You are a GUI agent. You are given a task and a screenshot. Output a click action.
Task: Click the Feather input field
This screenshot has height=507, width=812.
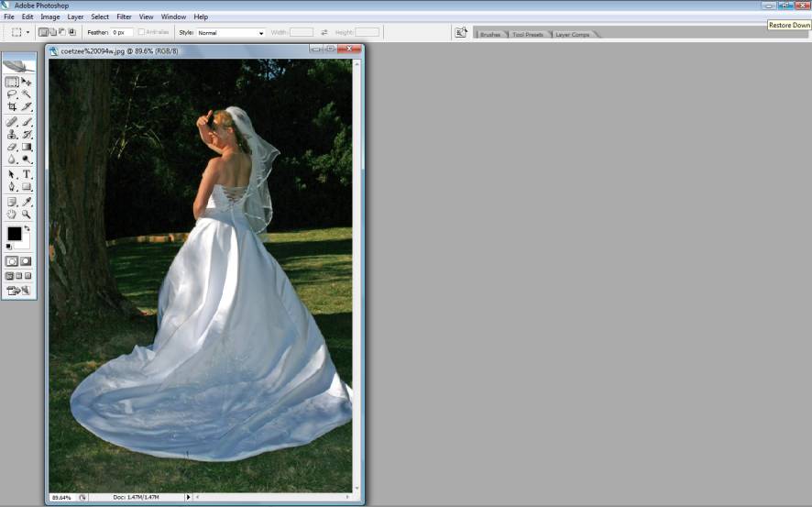(122, 32)
